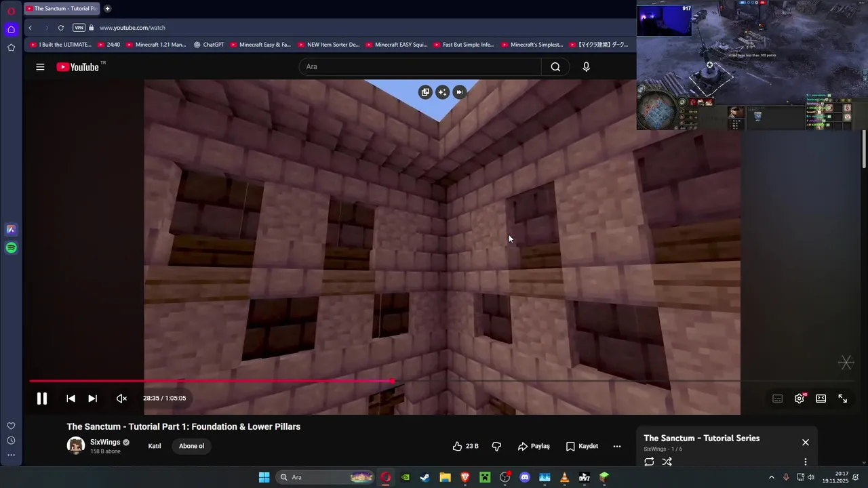The image size is (868, 488).
Task: Dislike the video with thumbs down
Action: click(x=496, y=446)
